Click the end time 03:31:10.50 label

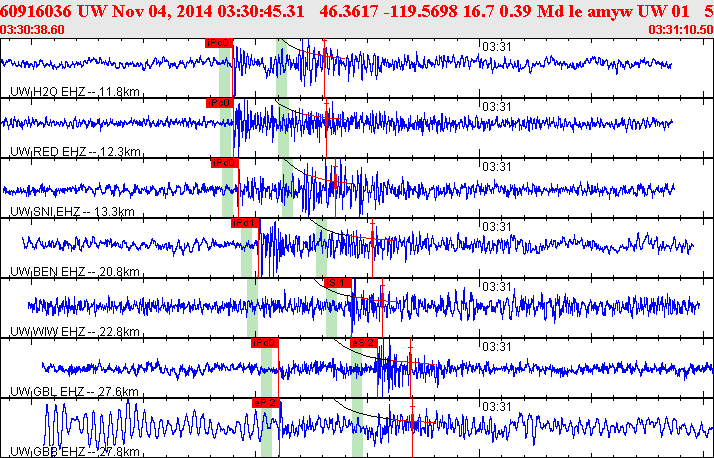pos(681,30)
